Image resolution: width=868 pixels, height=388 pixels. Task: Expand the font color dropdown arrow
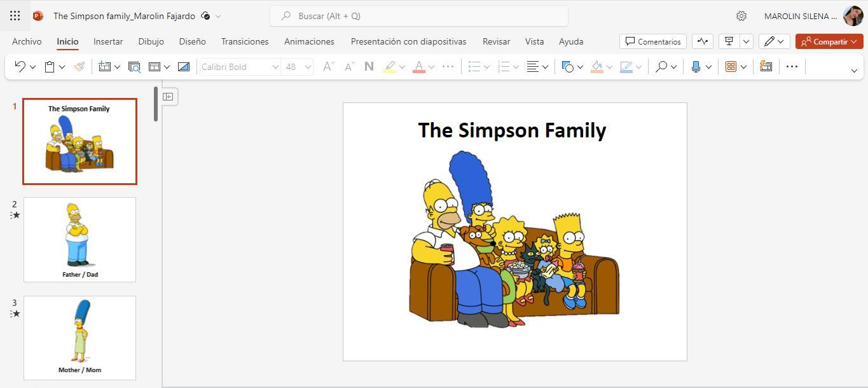pyautogui.click(x=431, y=67)
